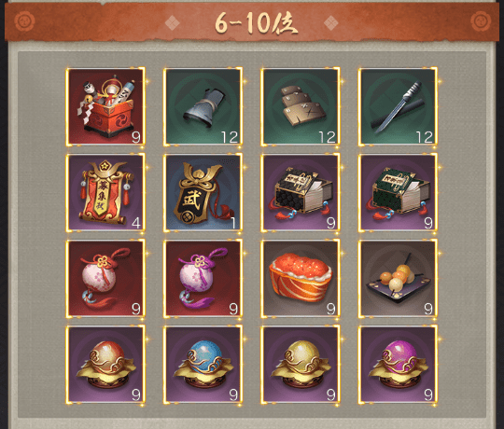Click the green-covered book box item
The image size is (504, 429).
(398, 192)
